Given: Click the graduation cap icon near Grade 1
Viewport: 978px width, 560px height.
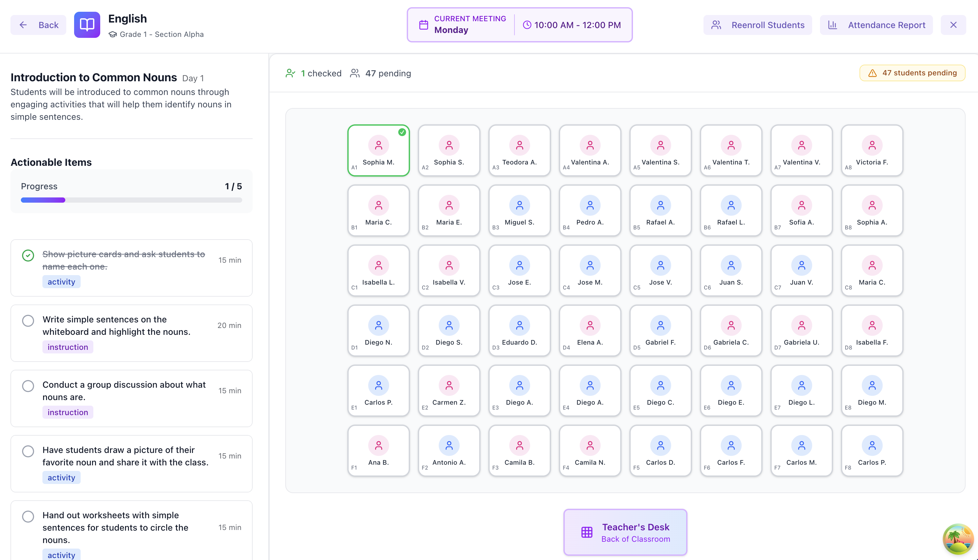Looking at the screenshot, I should (x=112, y=34).
